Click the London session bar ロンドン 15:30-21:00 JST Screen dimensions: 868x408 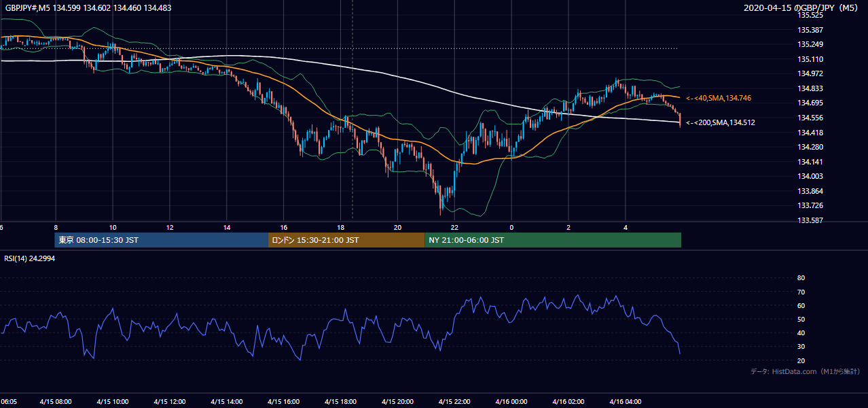click(x=346, y=240)
